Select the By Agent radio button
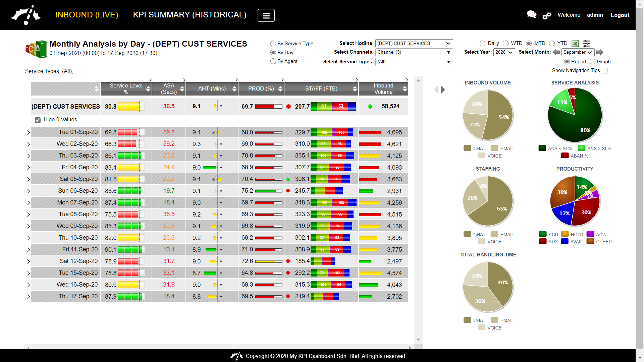The width and height of the screenshot is (644, 362). click(273, 61)
